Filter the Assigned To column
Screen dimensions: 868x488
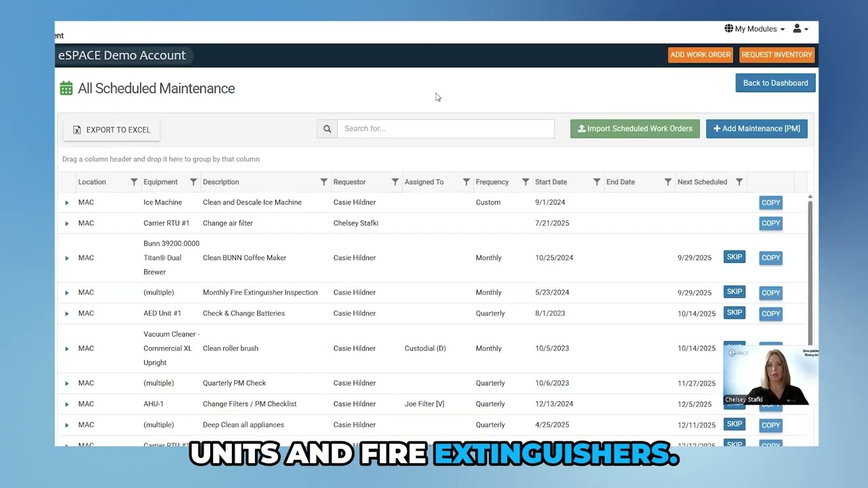(466, 182)
